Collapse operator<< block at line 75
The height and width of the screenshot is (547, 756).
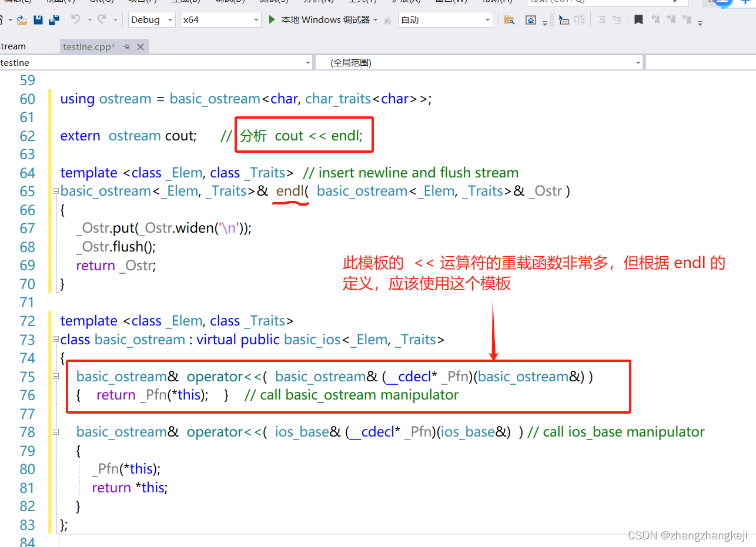(x=56, y=377)
